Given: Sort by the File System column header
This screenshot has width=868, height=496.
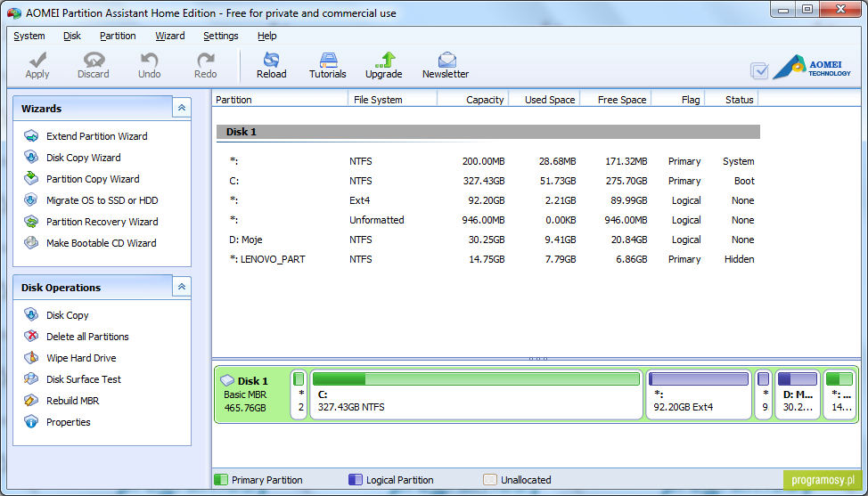Looking at the screenshot, I should coord(392,100).
